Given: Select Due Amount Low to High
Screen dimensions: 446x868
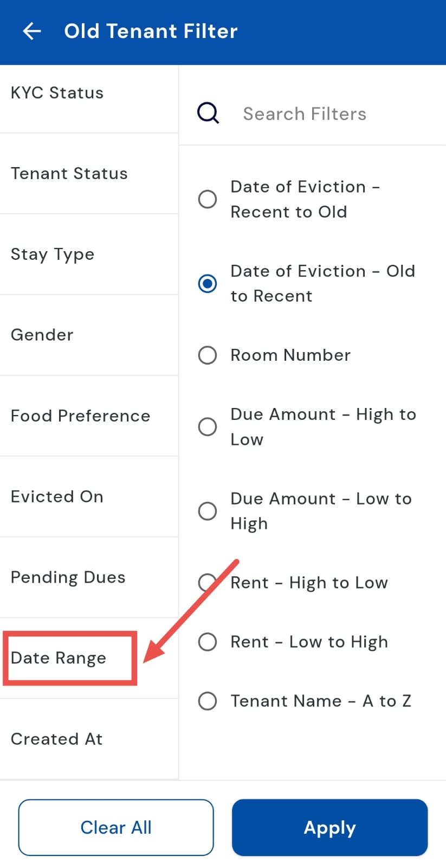Looking at the screenshot, I should point(208,510).
